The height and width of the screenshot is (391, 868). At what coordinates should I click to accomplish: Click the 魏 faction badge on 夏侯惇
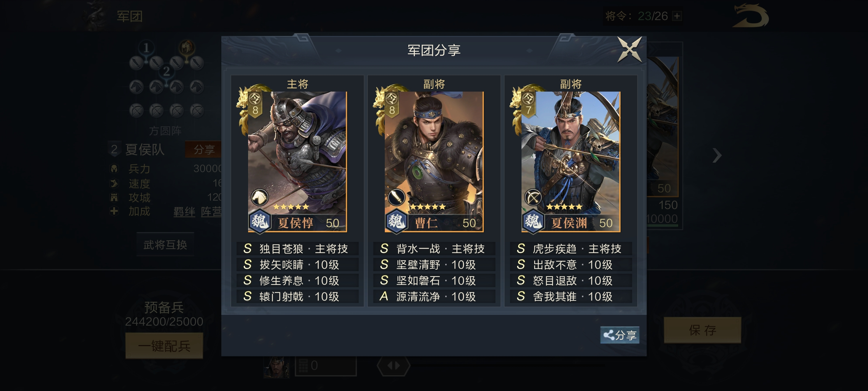pyautogui.click(x=259, y=221)
